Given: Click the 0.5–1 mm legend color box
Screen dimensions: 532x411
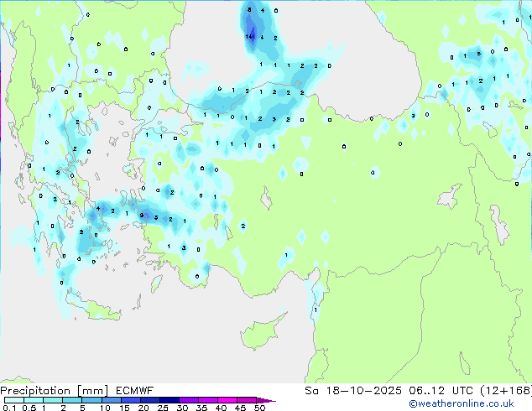Looking at the screenshot, I should click(34, 400).
